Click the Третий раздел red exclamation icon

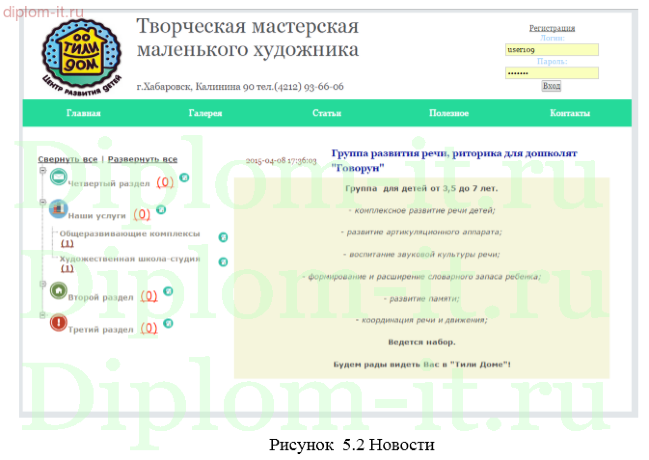[x=58, y=323]
